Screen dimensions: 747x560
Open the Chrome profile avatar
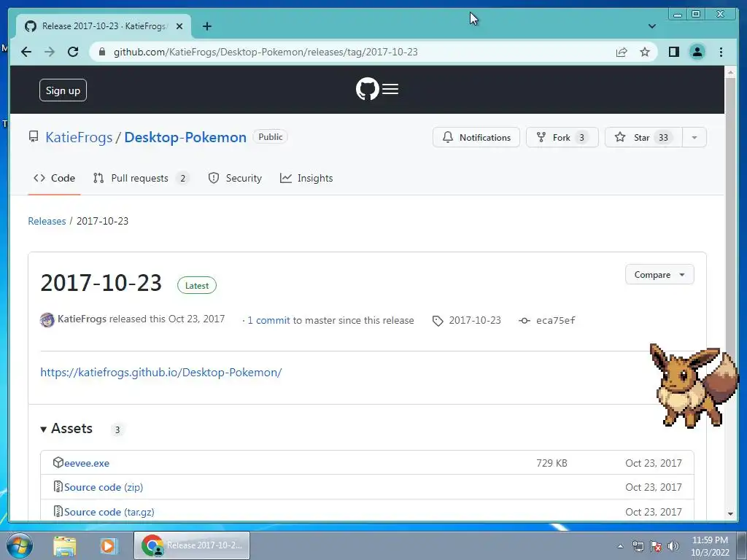(x=697, y=52)
